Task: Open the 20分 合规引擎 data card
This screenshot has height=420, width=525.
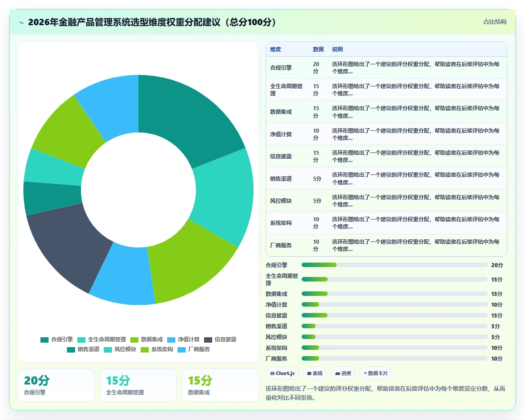Action: pos(56,385)
